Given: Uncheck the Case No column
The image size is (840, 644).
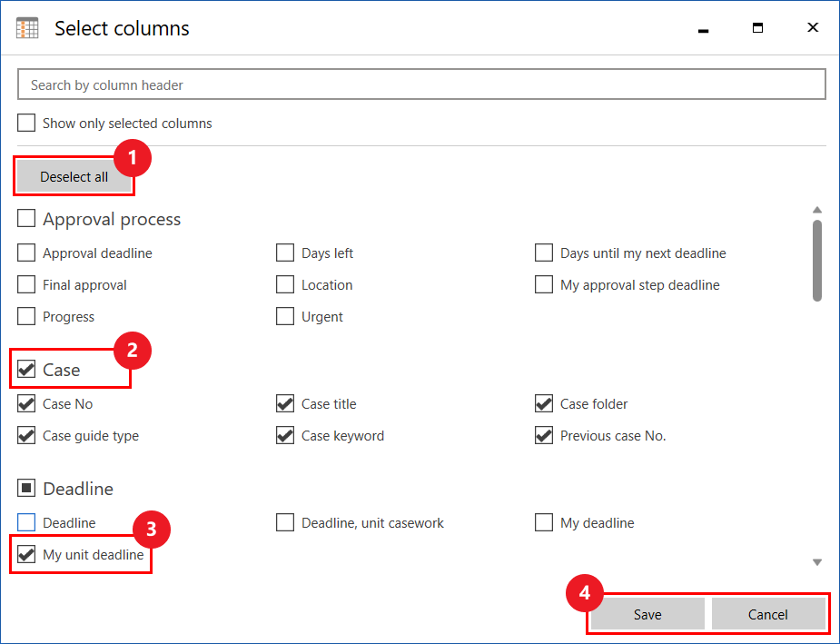Looking at the screenshot, I should point(26,403).
